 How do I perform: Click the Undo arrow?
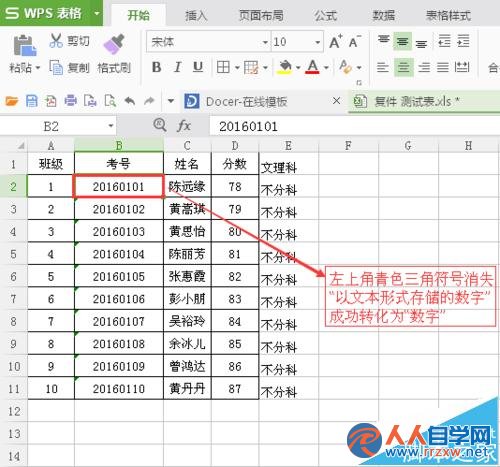point(130,101)
